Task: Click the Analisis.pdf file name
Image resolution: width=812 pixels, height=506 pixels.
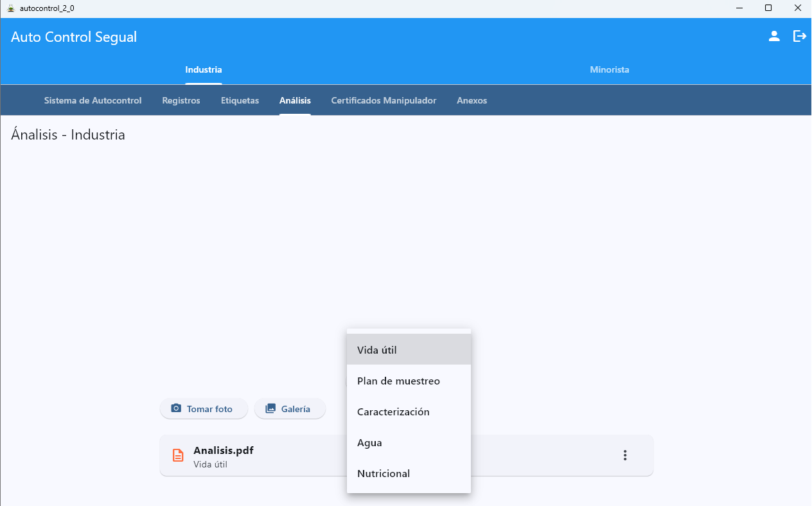Action: pos(224,450)
